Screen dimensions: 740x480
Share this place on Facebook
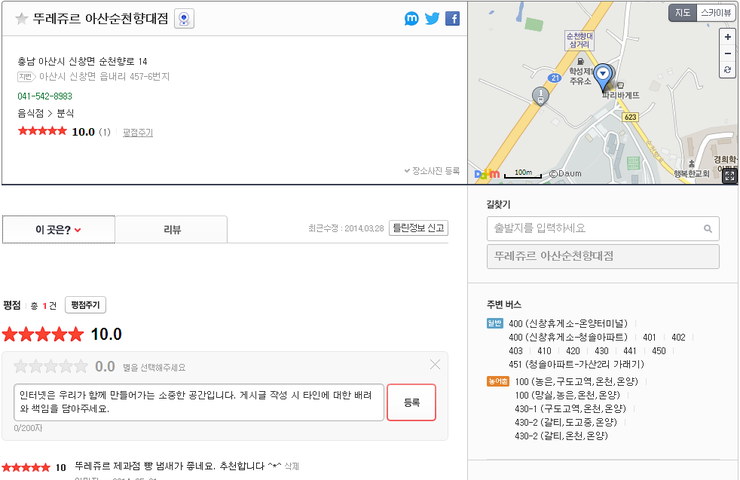point(453,18)
